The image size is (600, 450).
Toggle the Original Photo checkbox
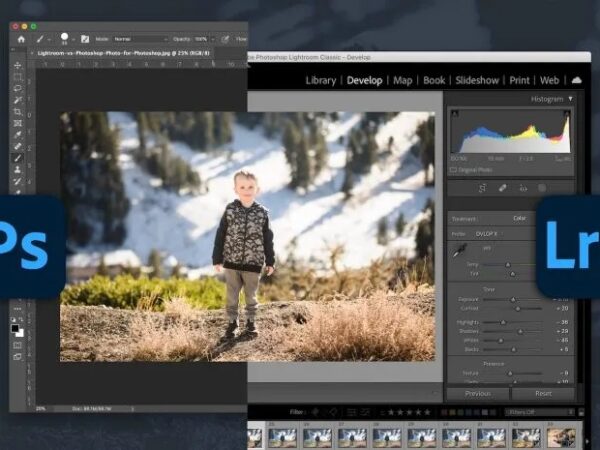pos(453,170)
